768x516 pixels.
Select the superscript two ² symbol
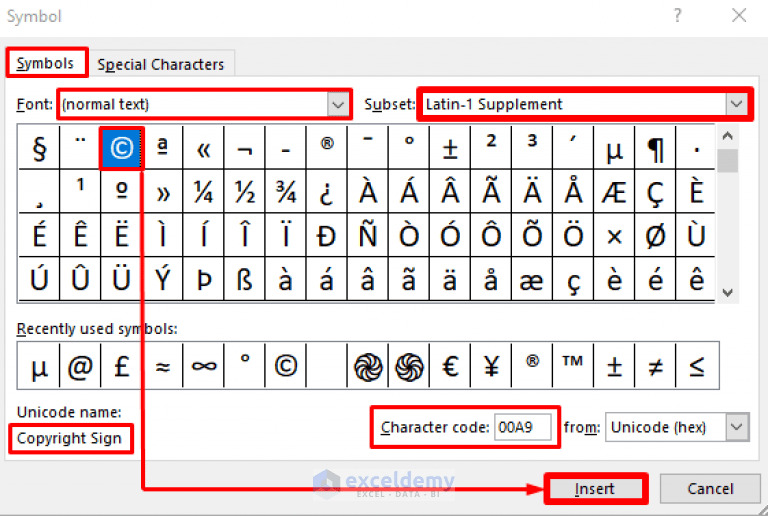click(491, 148)
